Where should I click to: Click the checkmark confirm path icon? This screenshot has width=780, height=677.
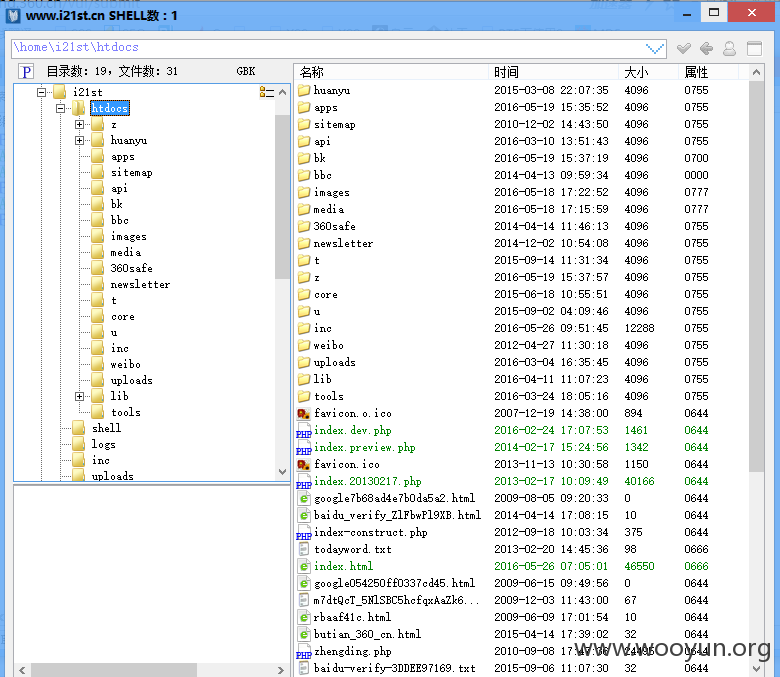point(684,48)
